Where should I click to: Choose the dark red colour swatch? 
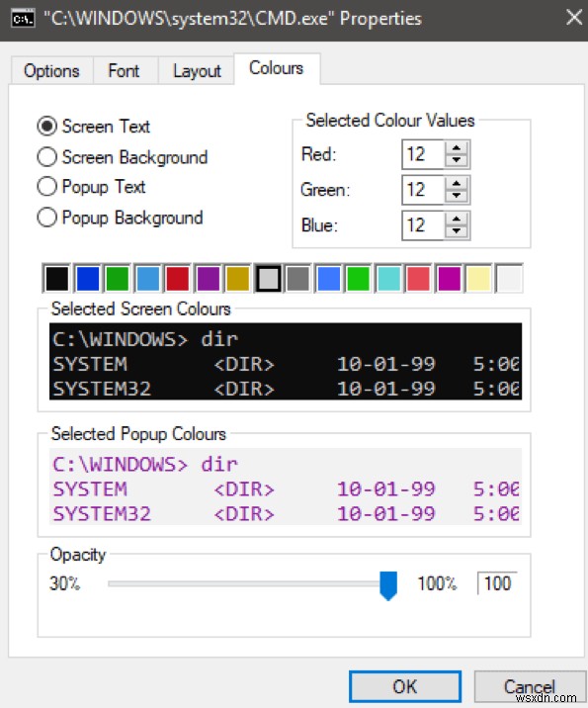pyautogui.click(x=177, y=278)
